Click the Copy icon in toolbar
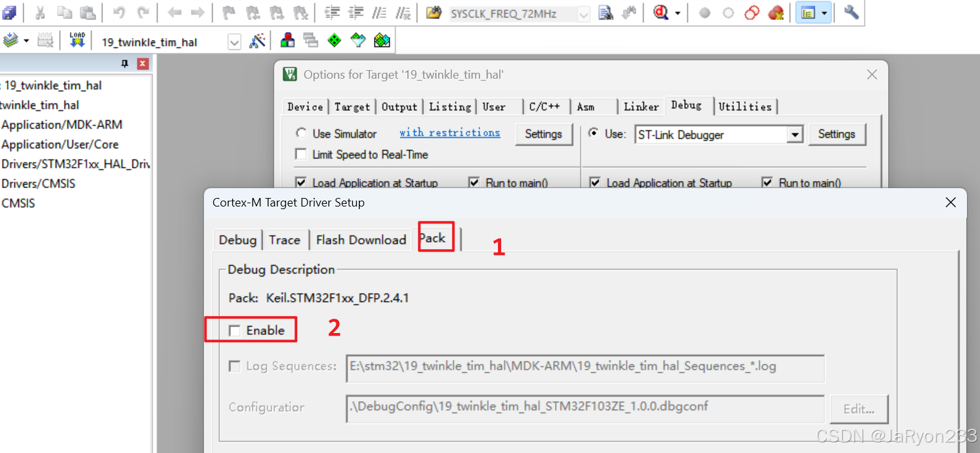This screenshot has height=453, width=980. click(x=64, y=12)
